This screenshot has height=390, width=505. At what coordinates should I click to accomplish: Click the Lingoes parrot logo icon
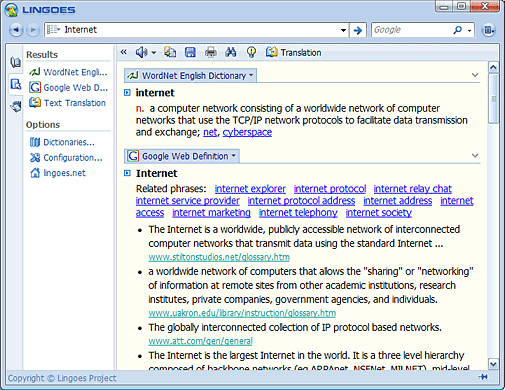tap(11, 10)
